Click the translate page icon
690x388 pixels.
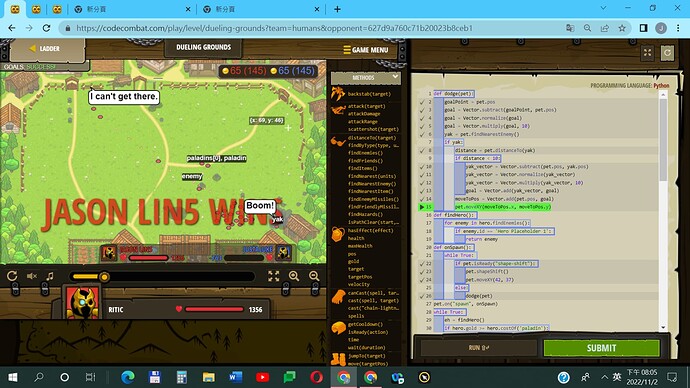point(570,28)
